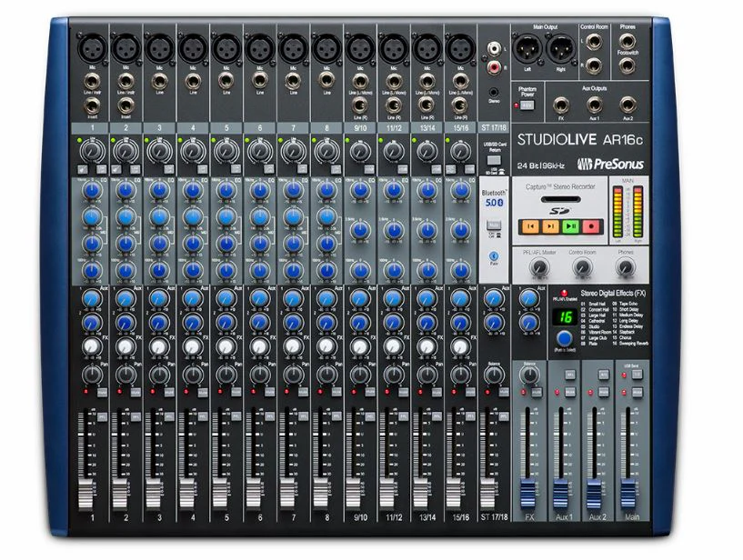
Task: Enable PFL on channel 2
Action: [x=136, y=416]
